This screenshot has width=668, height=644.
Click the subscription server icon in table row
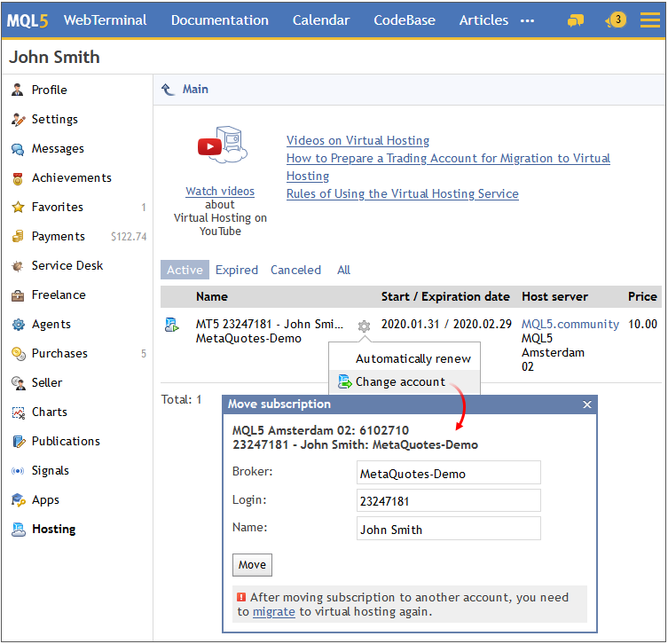172,325
